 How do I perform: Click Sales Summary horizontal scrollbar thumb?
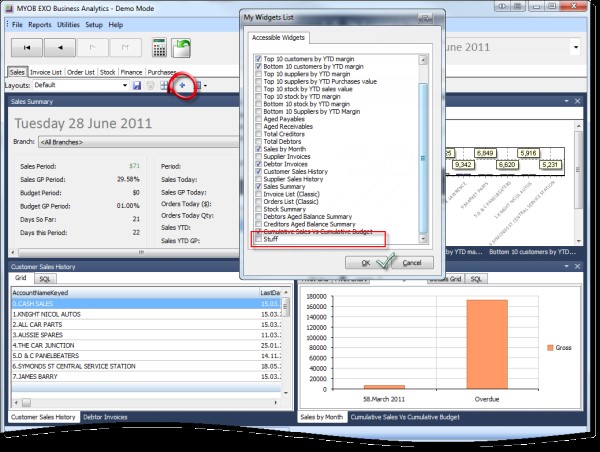[x=142, y=253]
